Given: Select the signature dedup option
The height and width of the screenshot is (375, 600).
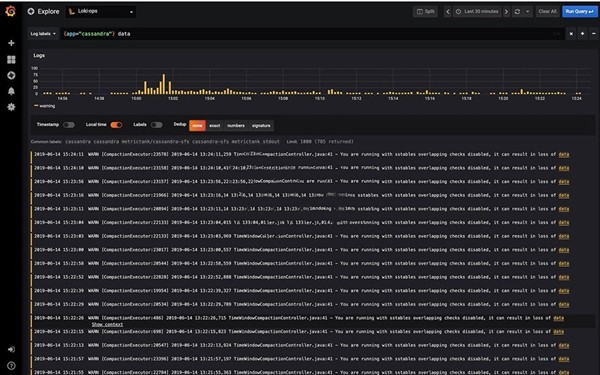Looking at the screenshot, I should tap(261, 126).
